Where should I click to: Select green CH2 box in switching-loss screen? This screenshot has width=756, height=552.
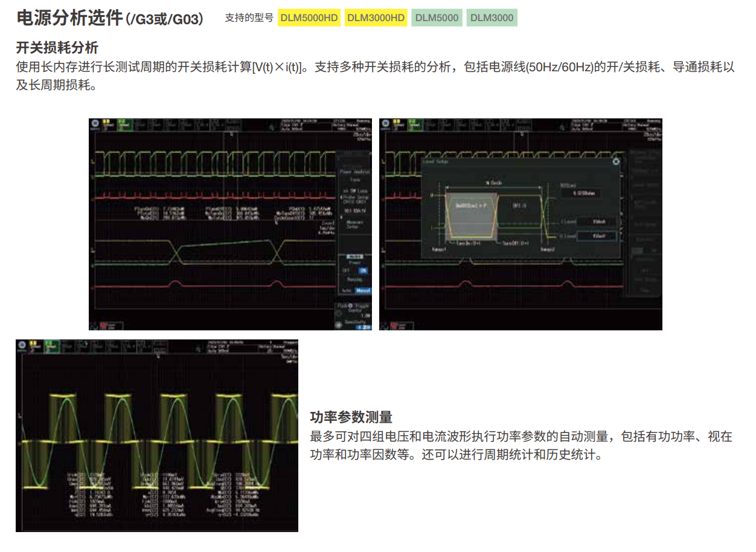(125, 125)
